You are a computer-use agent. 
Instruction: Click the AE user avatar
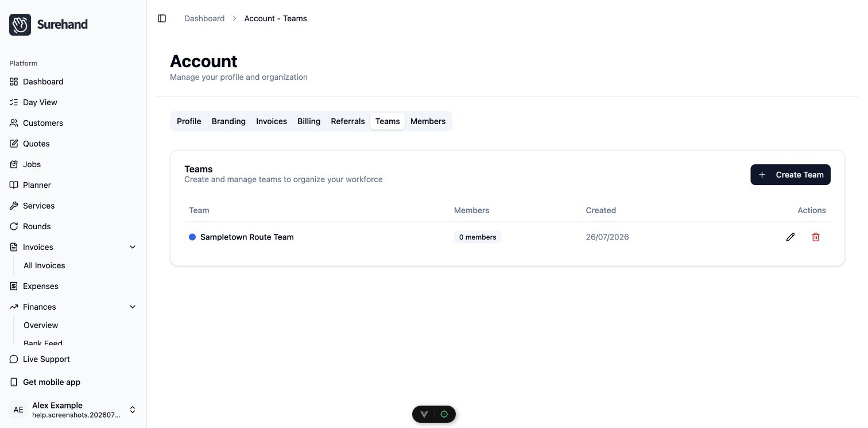18,410
